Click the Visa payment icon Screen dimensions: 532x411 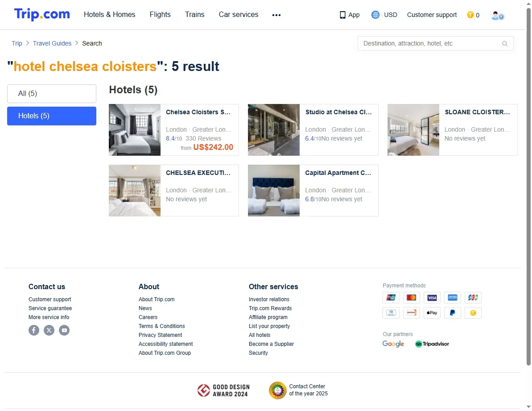click(x=432, y=298)
